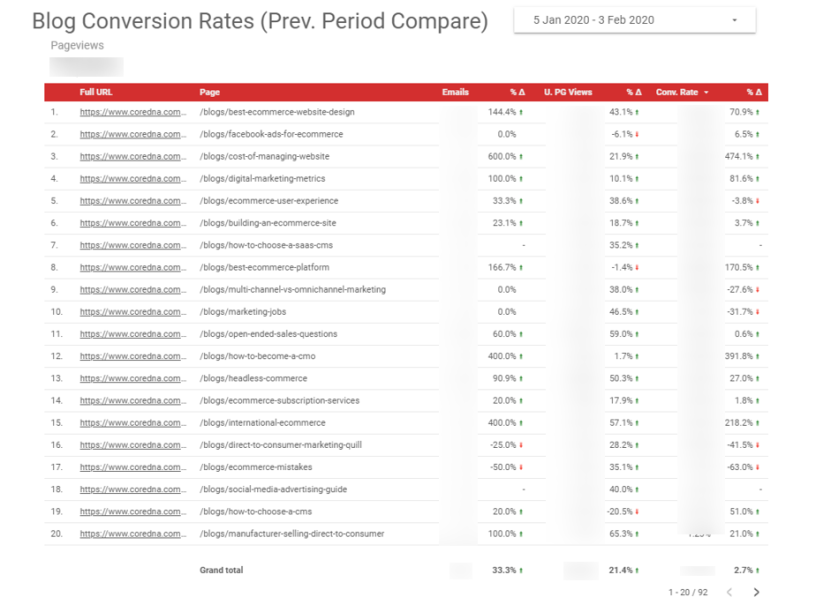Select page path /blogs/best-ecommerce-platform
Viewport: 831px width, 612px height.
tap(264, 268)
